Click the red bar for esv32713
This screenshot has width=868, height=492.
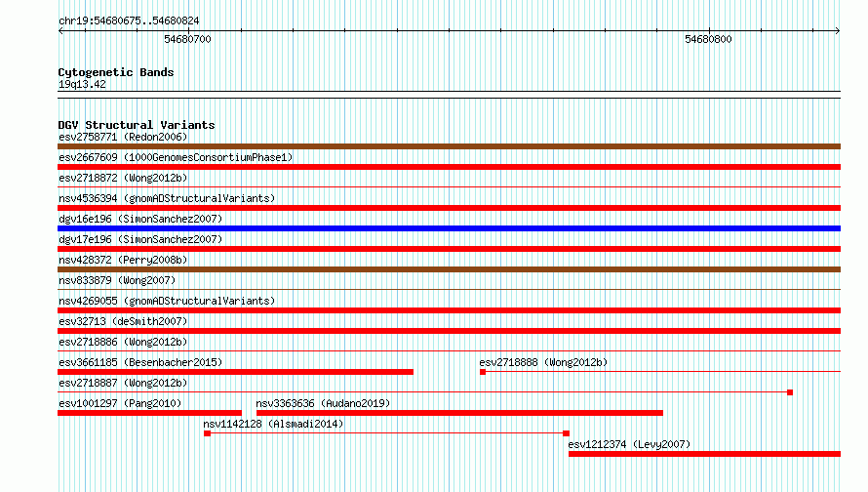click(449, 331)
